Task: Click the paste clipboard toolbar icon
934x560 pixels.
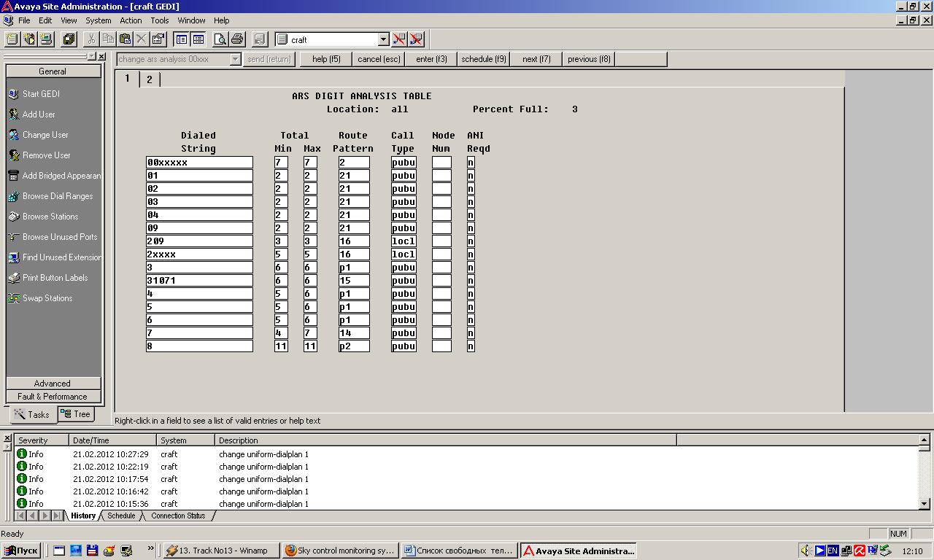Action: (x=125, y=39)
